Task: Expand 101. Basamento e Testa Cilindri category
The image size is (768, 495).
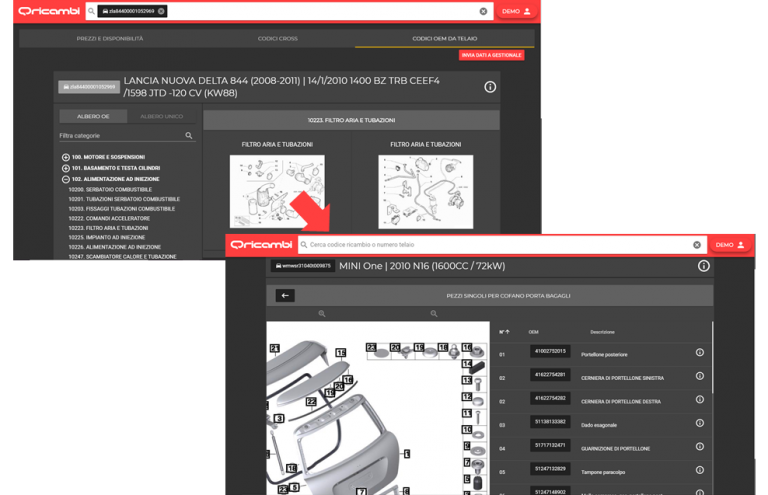Action: (x=66, y=168)
